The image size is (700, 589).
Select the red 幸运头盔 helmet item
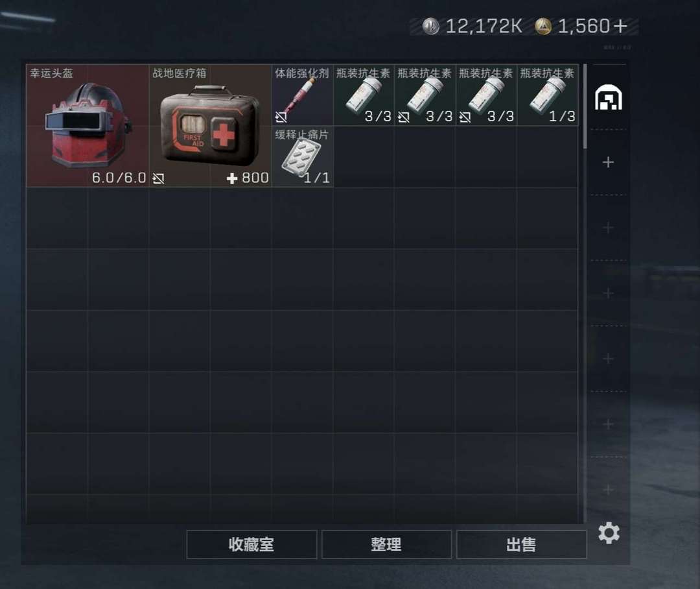pyautogui.click(x=87, y=126)
